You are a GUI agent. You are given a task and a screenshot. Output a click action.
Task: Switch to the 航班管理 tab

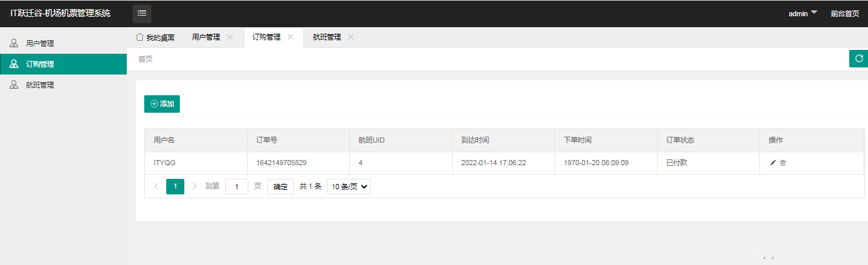[x=327, y=38]
